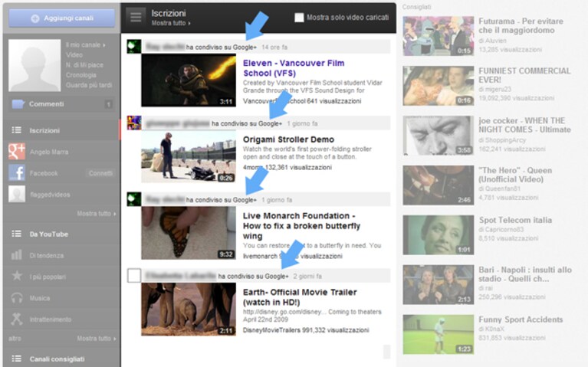Open Funny Sport Accidents title
The width and height of the screenshot is (588, 367).
(x=521, y=319)
